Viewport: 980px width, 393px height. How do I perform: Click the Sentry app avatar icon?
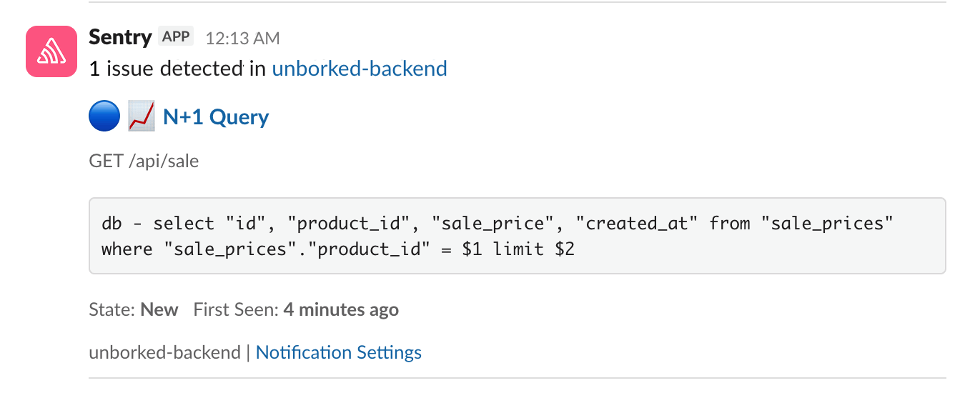(x=51, y=51)
